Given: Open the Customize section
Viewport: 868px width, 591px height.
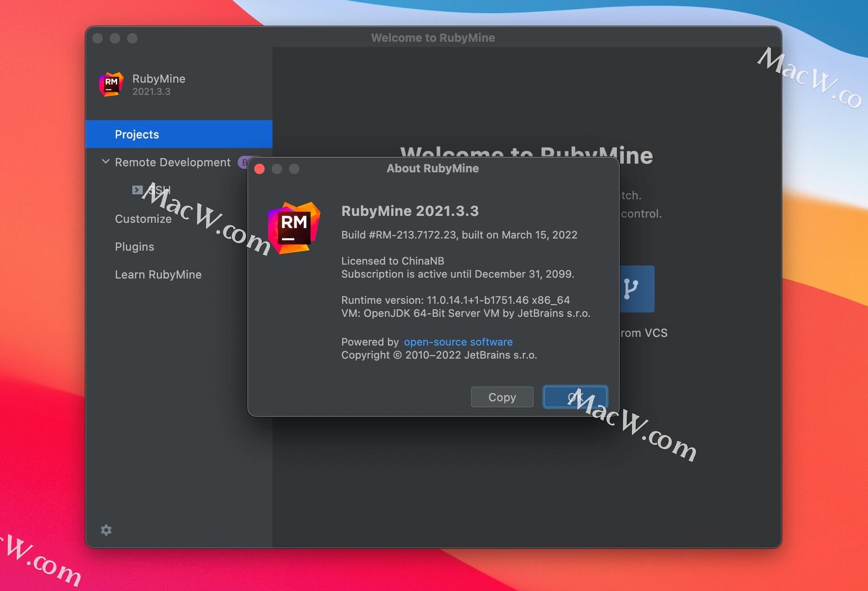Looking at the screenshot, I should coord(143,219).
